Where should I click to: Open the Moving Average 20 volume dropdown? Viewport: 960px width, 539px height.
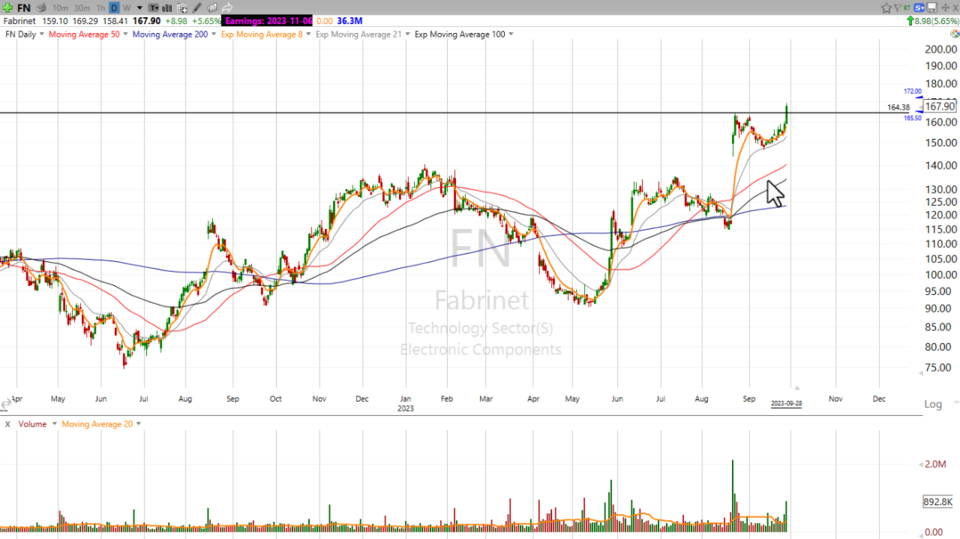(x=138, y=424)
